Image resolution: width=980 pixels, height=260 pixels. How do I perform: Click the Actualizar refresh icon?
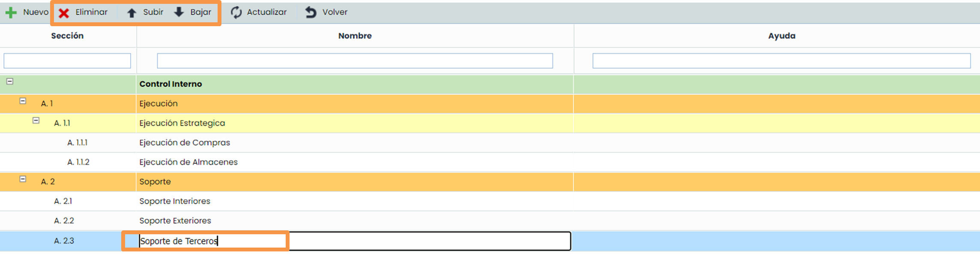pyautogui.click(x=236, y=12)
